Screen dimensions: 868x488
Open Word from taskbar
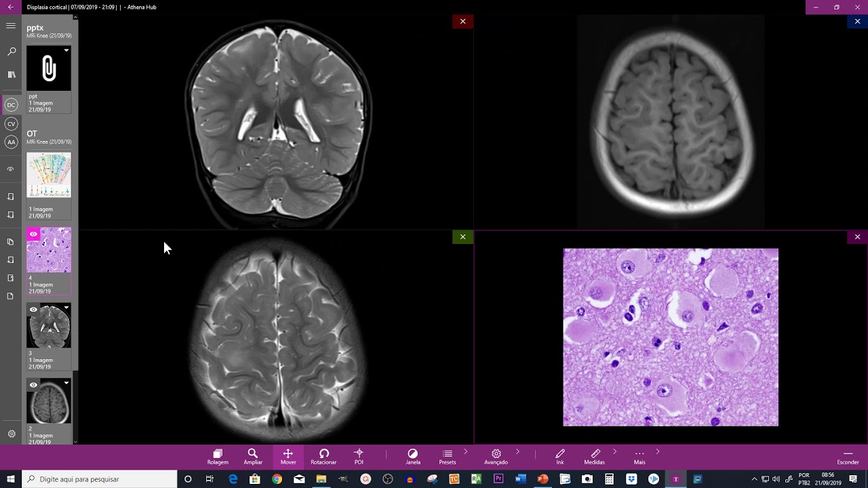point(520,479)
